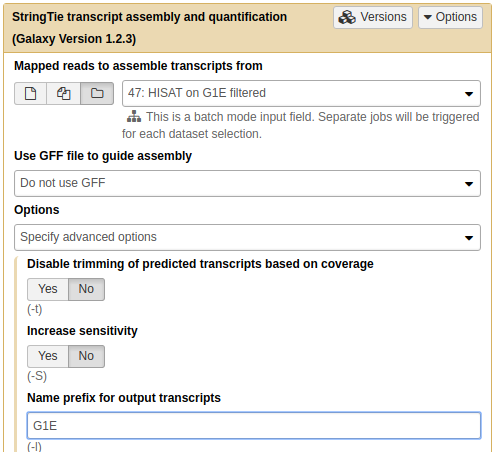The height and width of the screenshot is (452, 492).
Task: Select multiple datasets input icon
Action: click(63, 93)
